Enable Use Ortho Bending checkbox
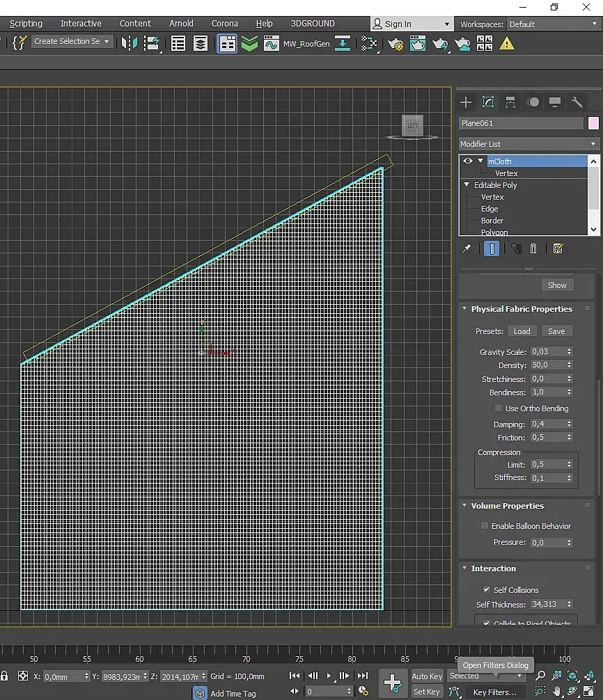Image resolution: width=603 pixels, height=700 pixels. click(499, 408)
